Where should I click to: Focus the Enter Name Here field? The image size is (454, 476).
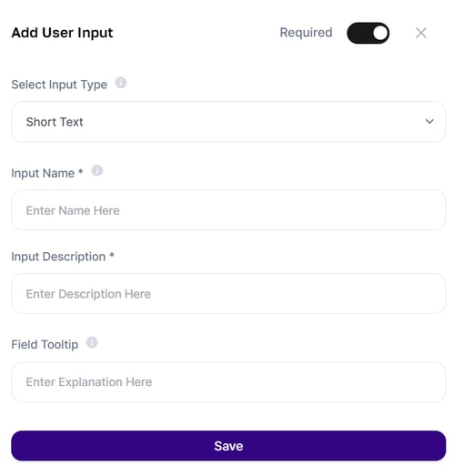pyautogui.click(x=228, y=210)
